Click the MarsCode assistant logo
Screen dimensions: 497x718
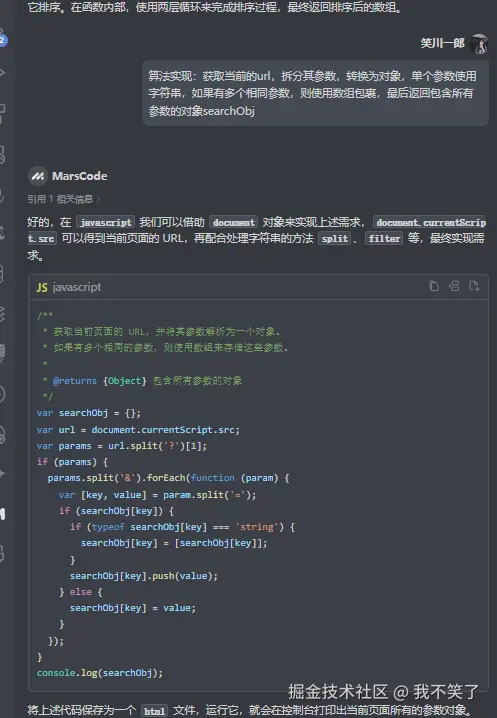point(38,176)
